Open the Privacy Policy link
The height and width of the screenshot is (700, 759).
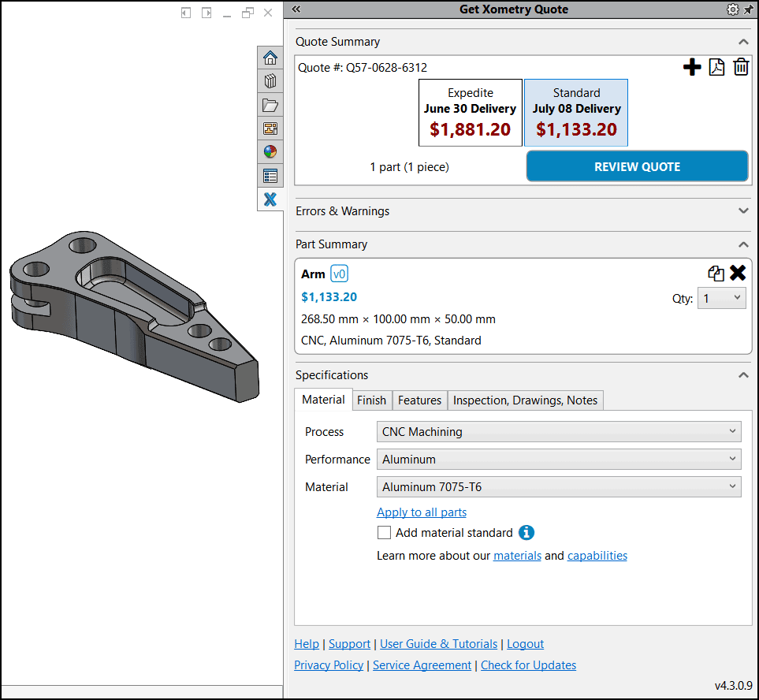coord(329,665)
